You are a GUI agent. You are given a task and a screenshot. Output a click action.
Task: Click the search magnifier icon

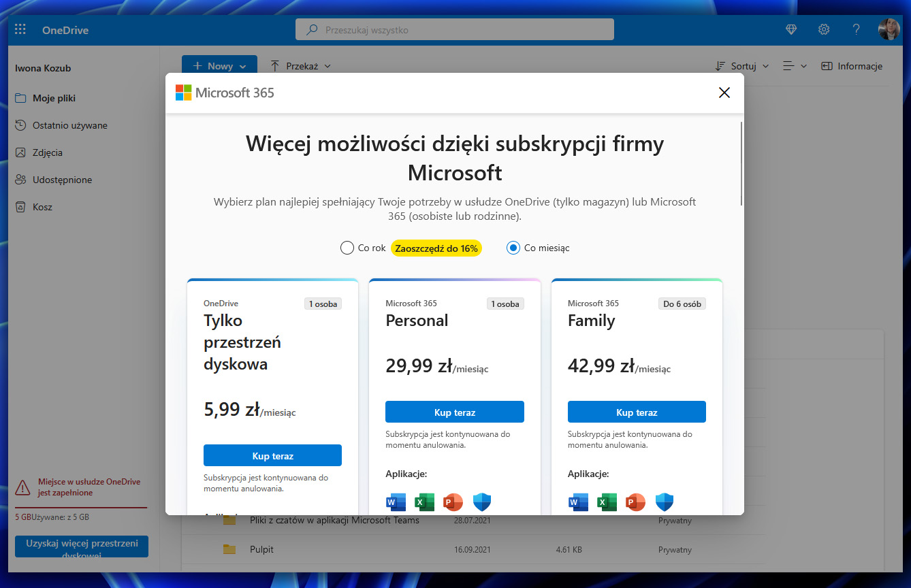point(313,30)
